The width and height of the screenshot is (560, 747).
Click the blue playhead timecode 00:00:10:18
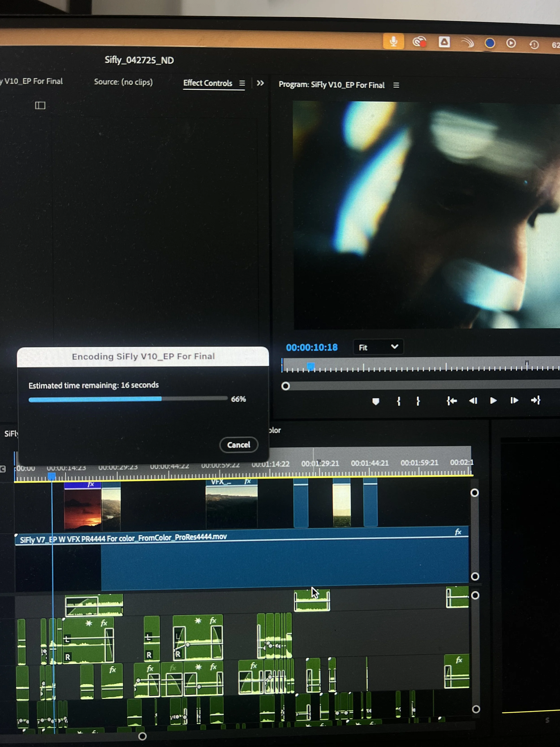point(312,347)
